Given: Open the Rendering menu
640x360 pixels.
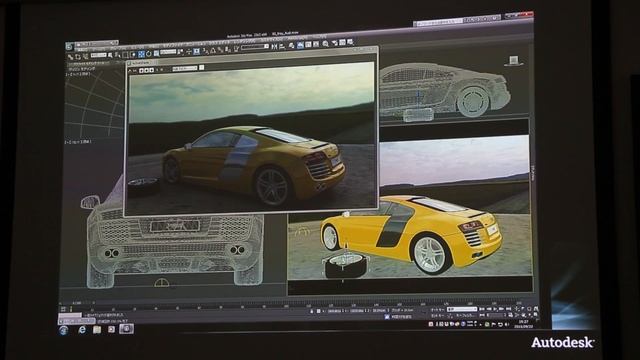Looking at the screenshot, I should (x=244, y=42).
